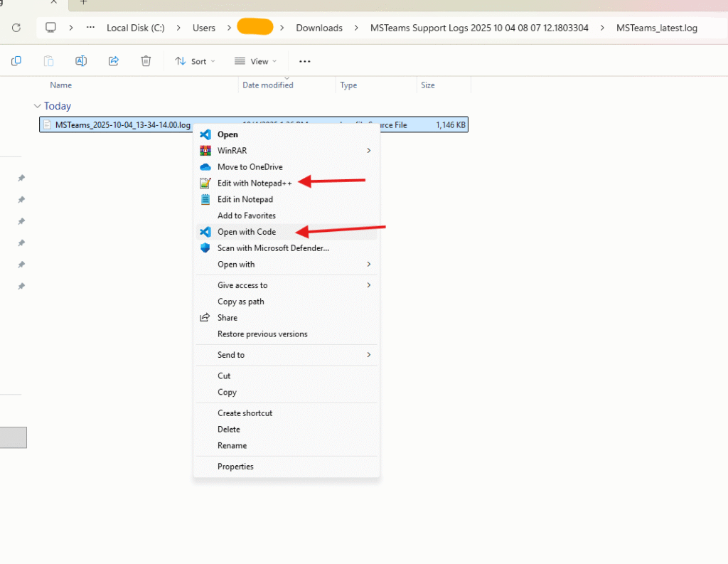Select Open with Code from the context menu
Image resolution: width=728 pixels, height=564 pixels.
(246, 232)
